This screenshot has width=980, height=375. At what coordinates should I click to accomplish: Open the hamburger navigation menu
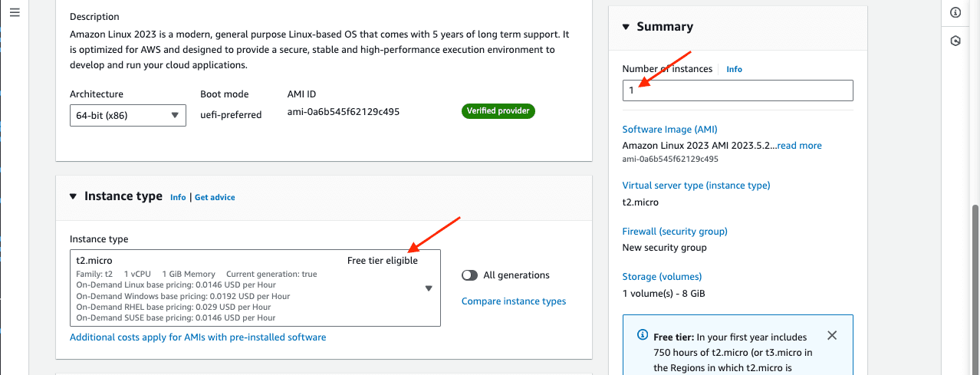pyautogui.click(x=14, y=12)
